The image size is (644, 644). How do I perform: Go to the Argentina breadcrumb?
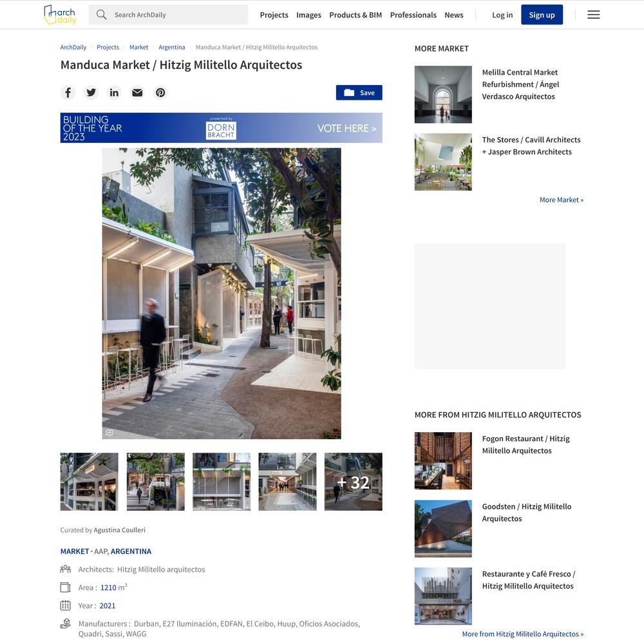172,47
